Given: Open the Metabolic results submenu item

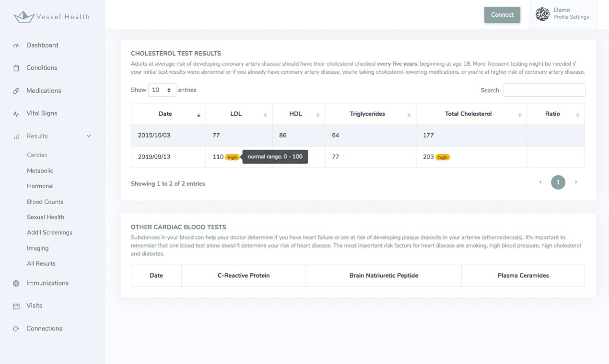Looking at the screenshot, I should [40, 171].
